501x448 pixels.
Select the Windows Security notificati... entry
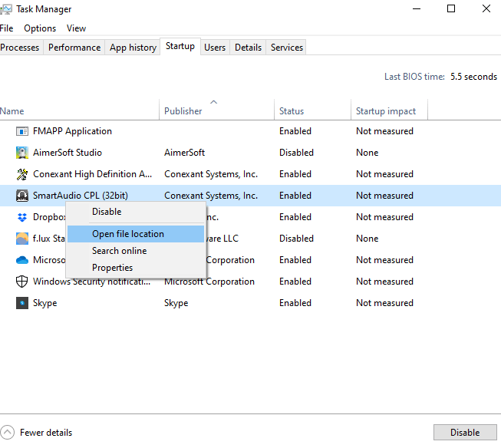[x=92, y=282]
